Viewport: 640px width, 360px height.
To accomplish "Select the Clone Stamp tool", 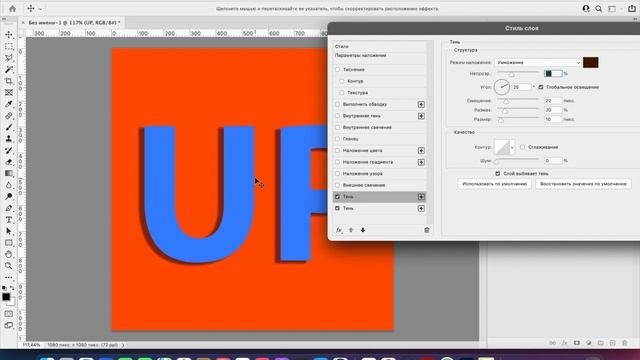I will pyautogui.click(x=9, y=139).
